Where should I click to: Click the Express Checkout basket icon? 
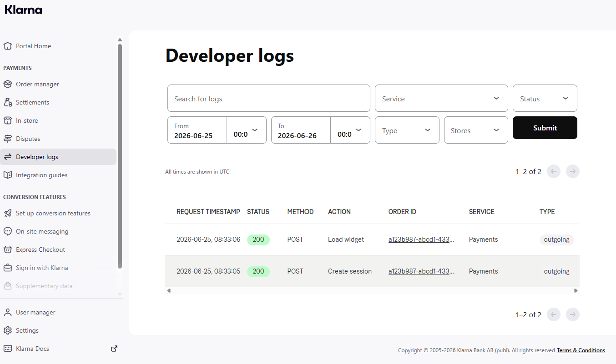coord(7,249)
